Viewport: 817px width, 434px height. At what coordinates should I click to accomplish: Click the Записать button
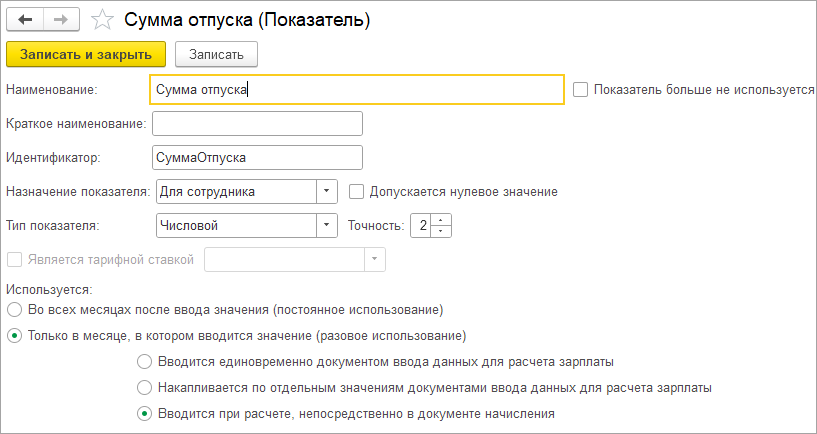point(216,54)
